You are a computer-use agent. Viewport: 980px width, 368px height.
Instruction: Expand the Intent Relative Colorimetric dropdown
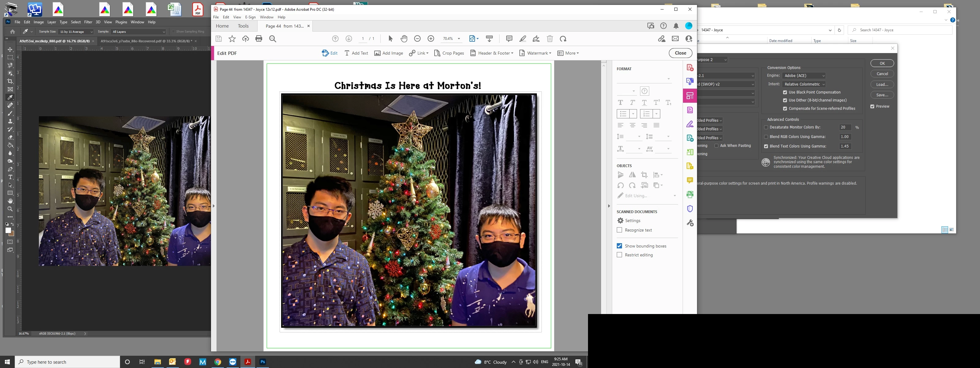pyautogui.click(x=804, y=84)
